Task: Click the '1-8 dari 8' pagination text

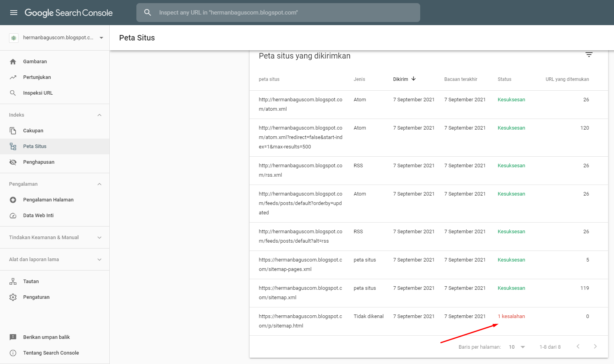Action: click(550, 347)
